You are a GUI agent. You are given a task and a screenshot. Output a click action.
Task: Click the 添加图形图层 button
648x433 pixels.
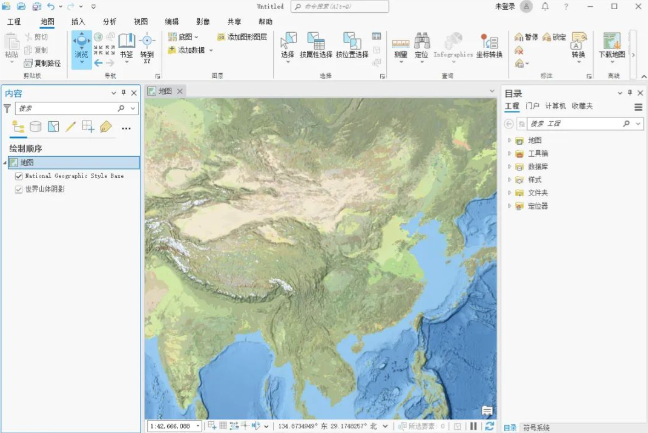coord(241,37)
